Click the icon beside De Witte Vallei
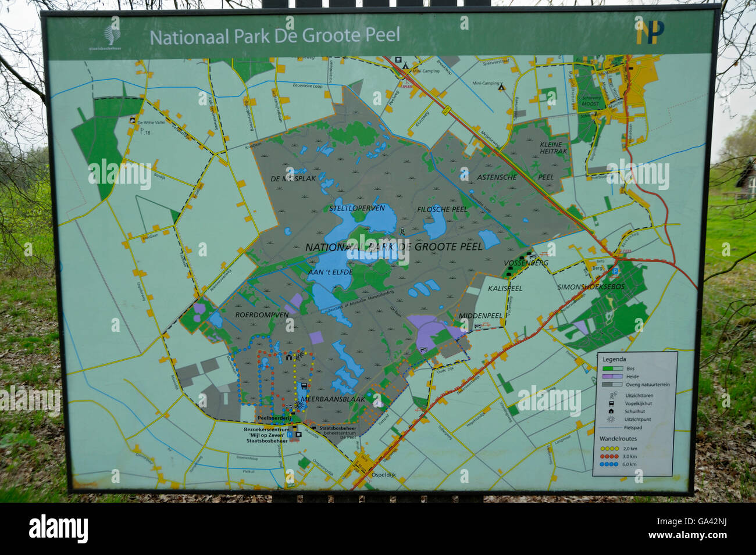This screenshot has height=555, width=756. [133, 120]
